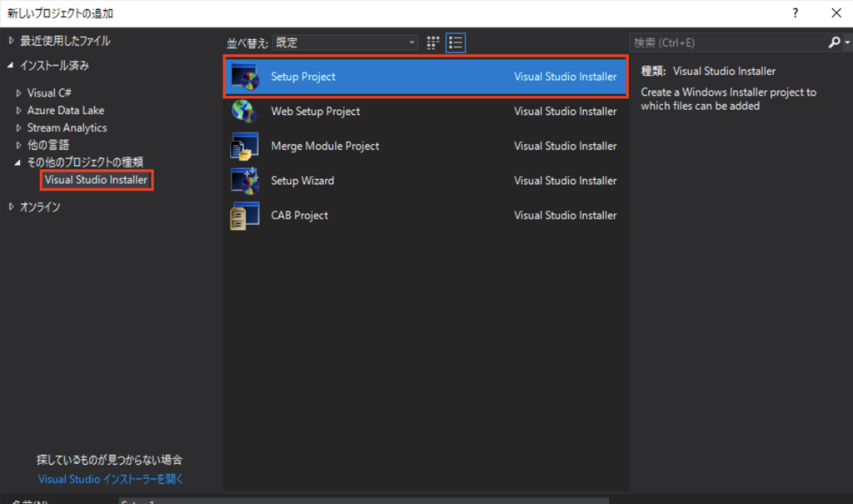Expand the Visual C# node
The width and height of the screenshot is (853, 504).
point(18,93)
